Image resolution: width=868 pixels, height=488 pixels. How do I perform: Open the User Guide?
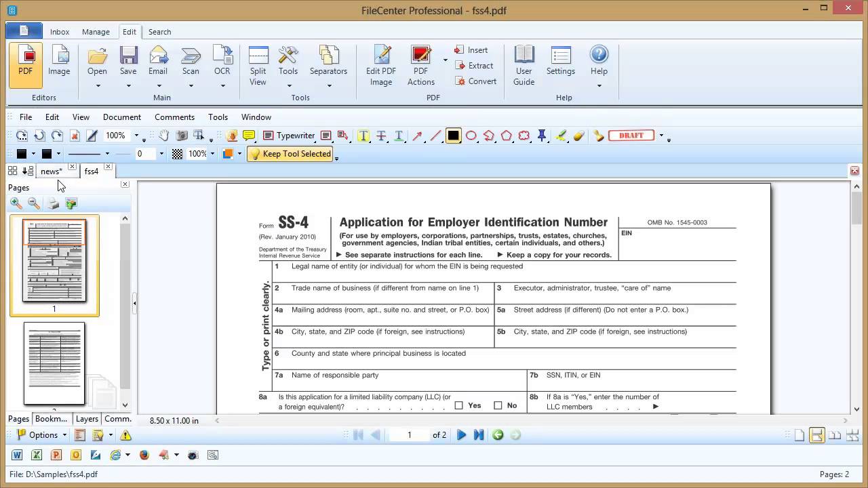524,65
